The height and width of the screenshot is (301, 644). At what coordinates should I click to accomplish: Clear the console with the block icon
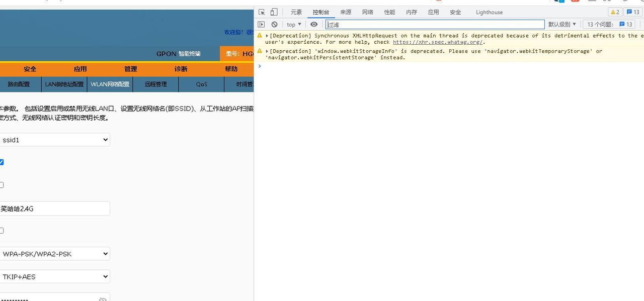(x=274, y=24)
